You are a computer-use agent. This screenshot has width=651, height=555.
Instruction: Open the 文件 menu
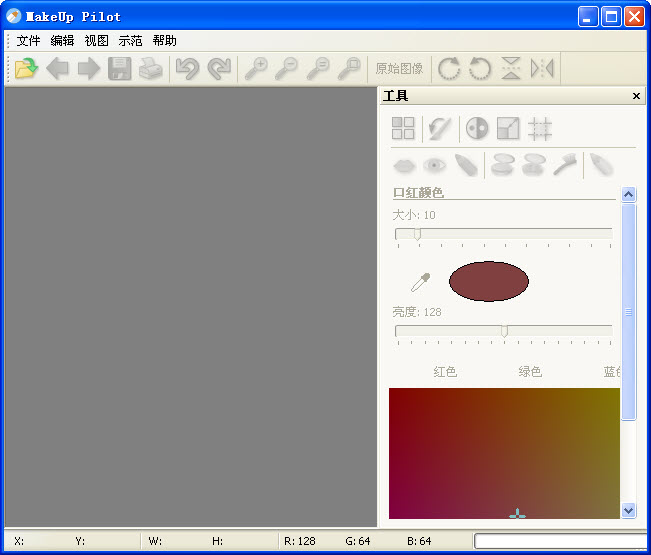(28, 41)
